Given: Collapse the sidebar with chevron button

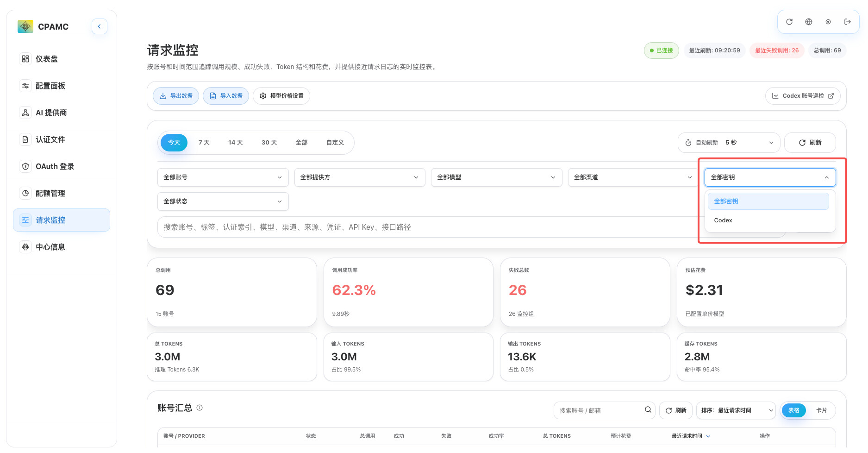Looking at the screenshot, I should (x=99, y=26).
